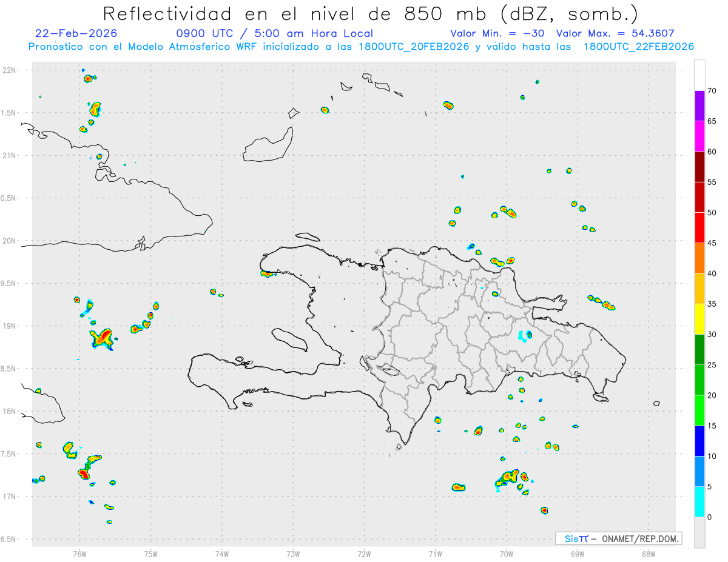Image resolution: width=728 pixels, height=562 pixels.
Task: Select the '72W' longitude label
Action: [364, 554]
